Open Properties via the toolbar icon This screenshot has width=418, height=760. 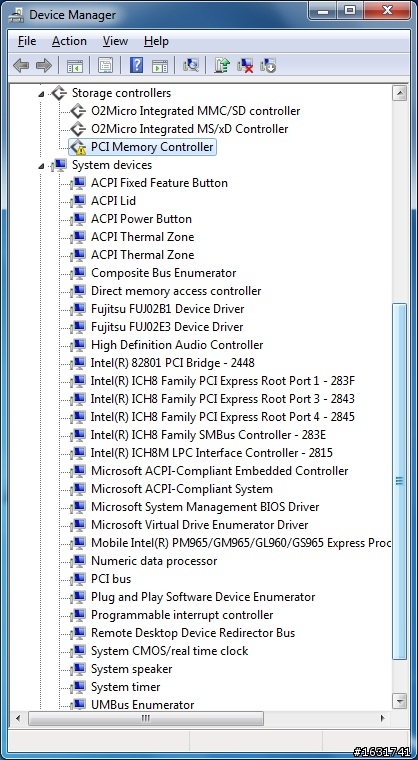[x=105, y=65]
